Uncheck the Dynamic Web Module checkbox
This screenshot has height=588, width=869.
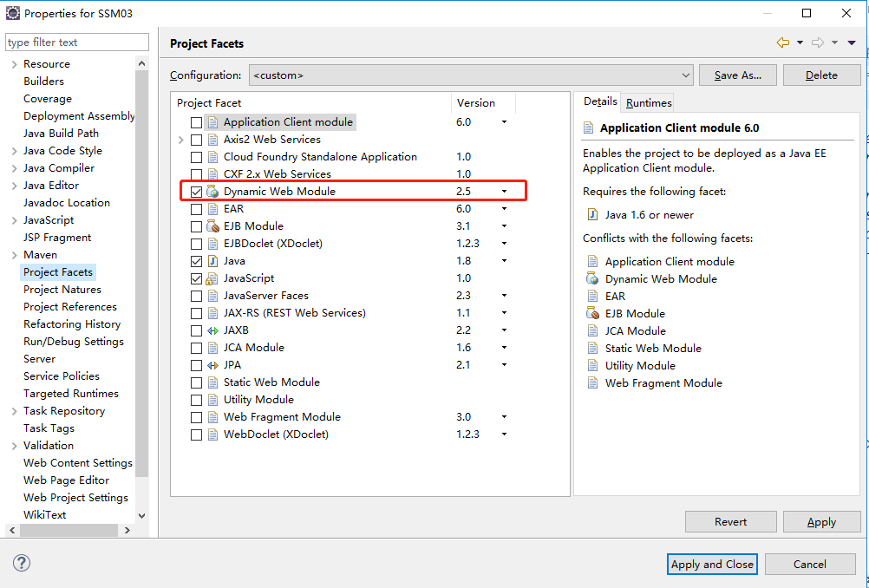196,192
